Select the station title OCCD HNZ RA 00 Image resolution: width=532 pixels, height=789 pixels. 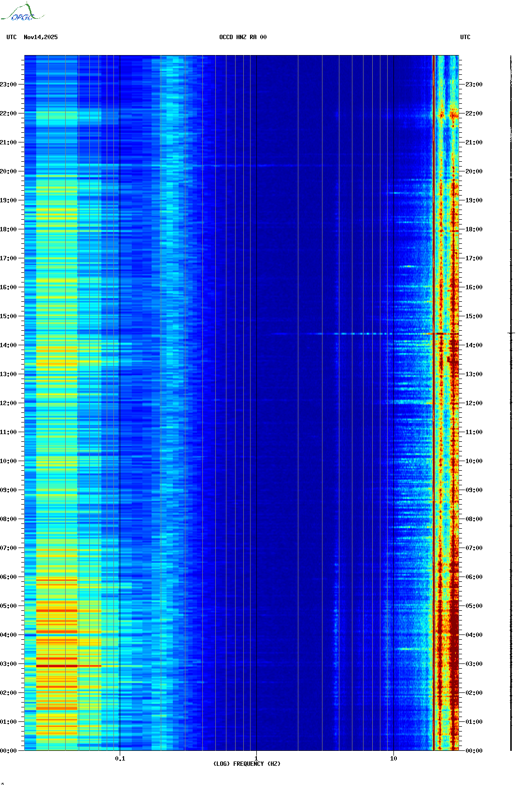(x=242, y=37)
